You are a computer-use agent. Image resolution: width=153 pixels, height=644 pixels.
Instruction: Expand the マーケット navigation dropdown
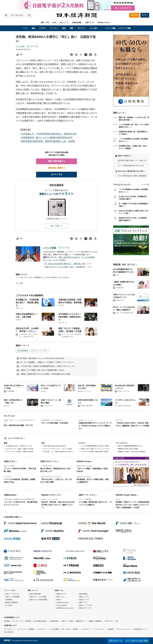(55, 28)
